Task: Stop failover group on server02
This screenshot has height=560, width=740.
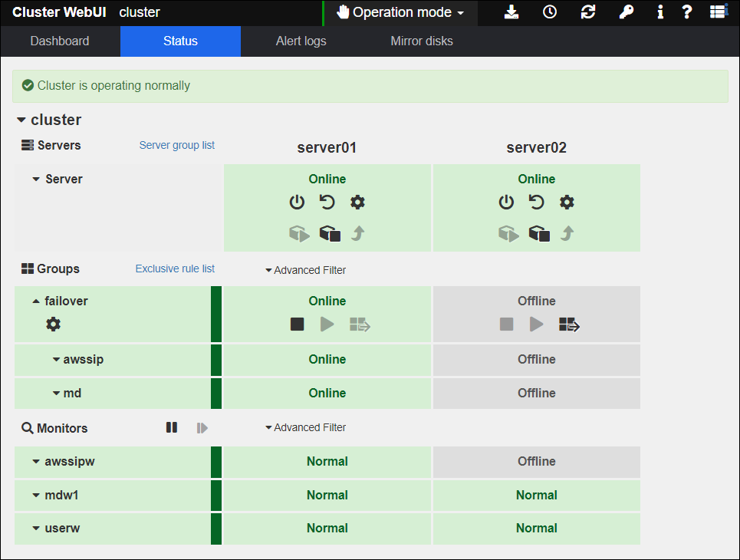Action: click(506, 324)
